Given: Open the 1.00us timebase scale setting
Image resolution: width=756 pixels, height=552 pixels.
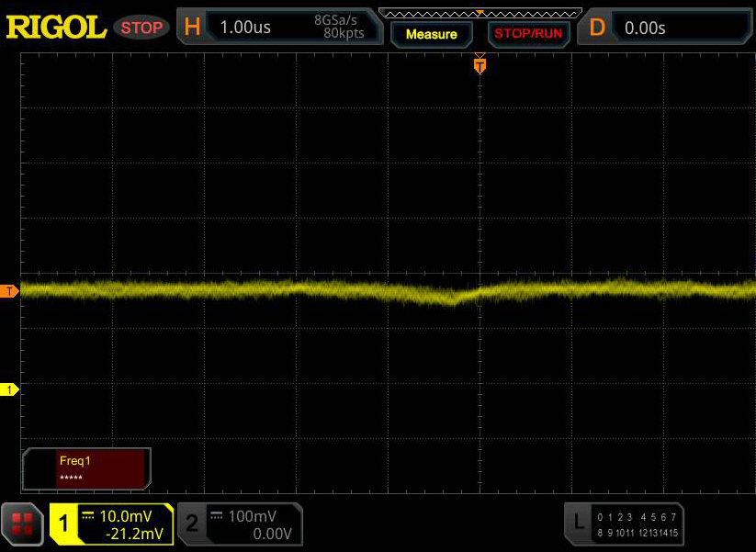Looking at the screenshot, I should [245, 28].
